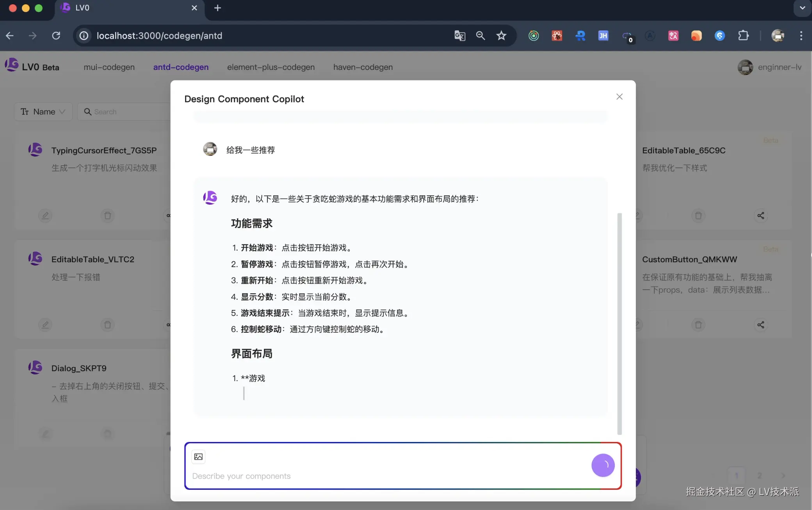This screenshot has height=510, width=812.
Task: Bookmark this page with the star icon
Action: click(501, 36)
